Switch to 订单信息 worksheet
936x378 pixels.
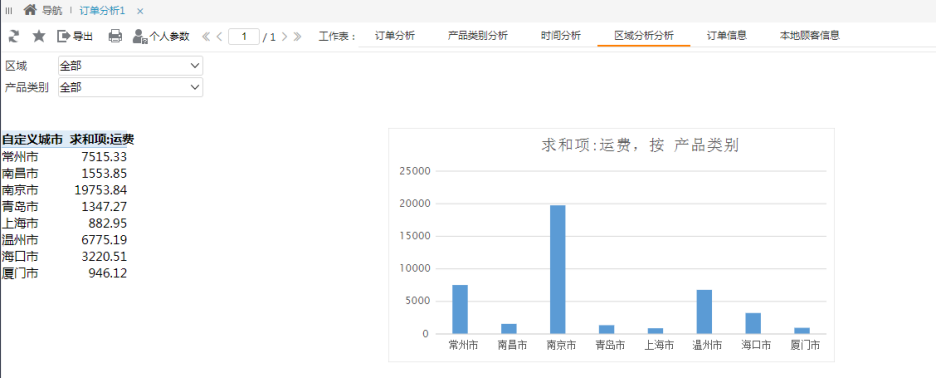click(726, 35)
